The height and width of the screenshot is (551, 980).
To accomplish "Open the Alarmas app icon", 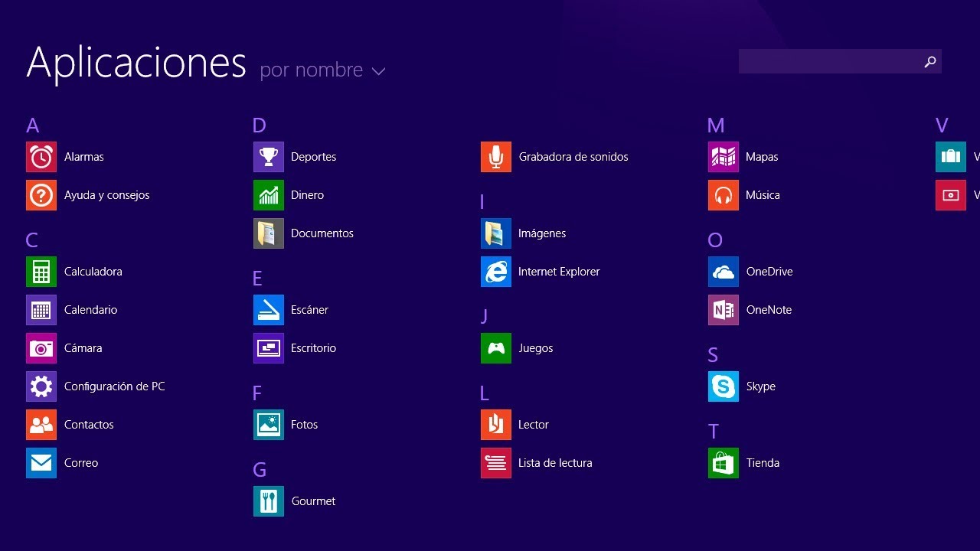I will pos(41,157).
